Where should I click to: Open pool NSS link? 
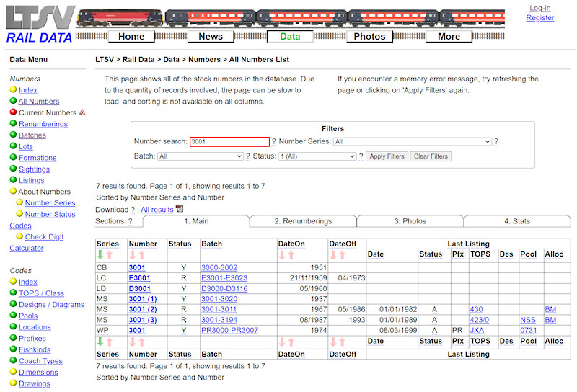528,320
